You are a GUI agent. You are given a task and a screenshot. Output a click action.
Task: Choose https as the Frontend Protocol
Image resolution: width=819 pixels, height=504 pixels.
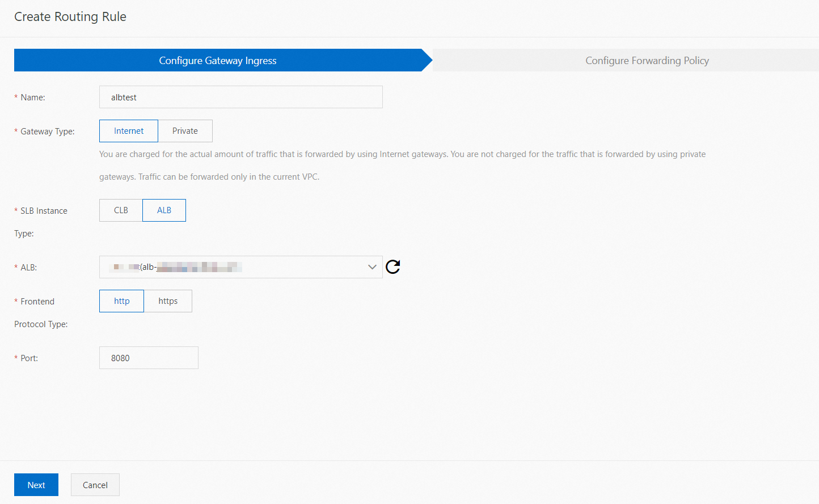[168, 300]
